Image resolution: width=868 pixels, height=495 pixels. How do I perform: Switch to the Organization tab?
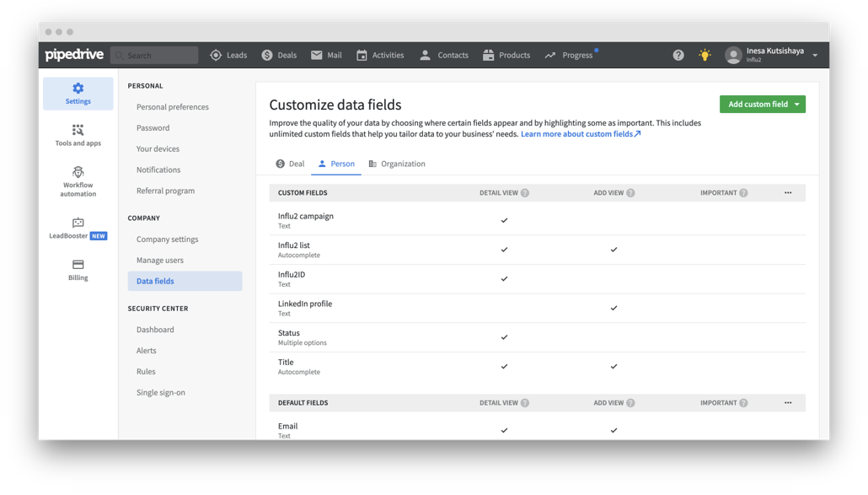click(x=396, y=164)
